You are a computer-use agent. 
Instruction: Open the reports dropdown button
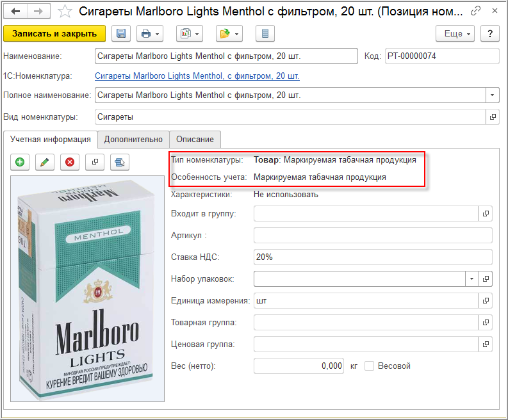(190, 33)
